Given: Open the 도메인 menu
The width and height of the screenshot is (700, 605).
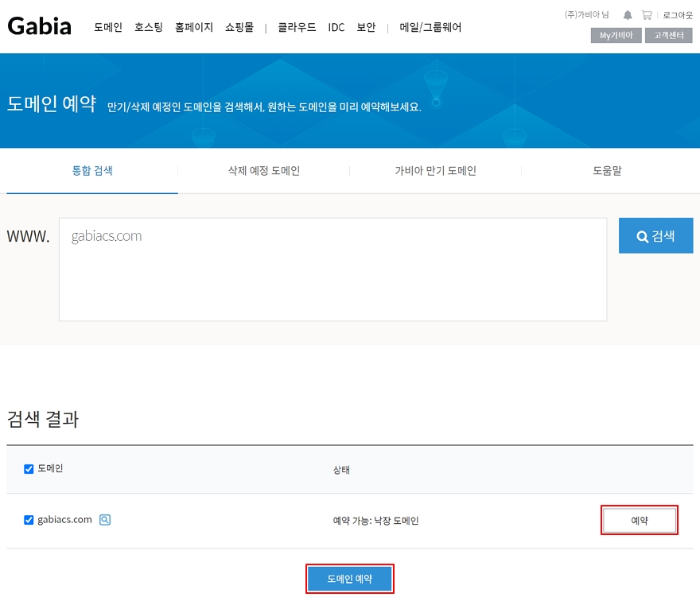Looking at the screenshot, I should (108, 27).
